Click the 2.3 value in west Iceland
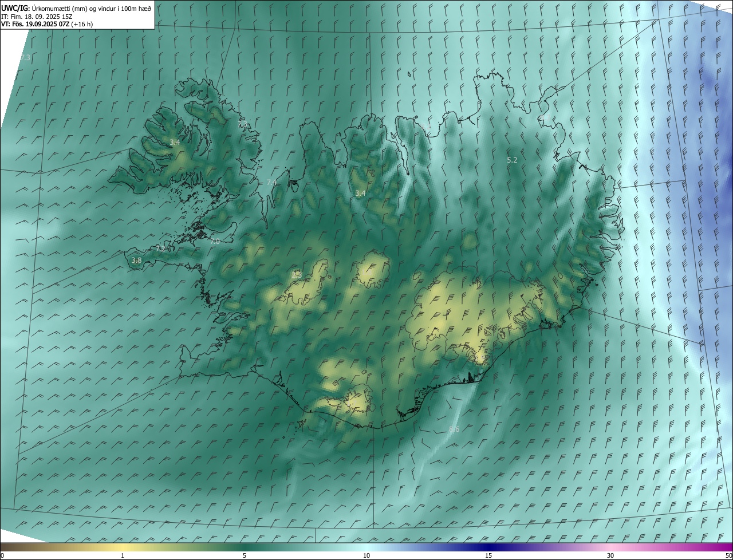 297,274
